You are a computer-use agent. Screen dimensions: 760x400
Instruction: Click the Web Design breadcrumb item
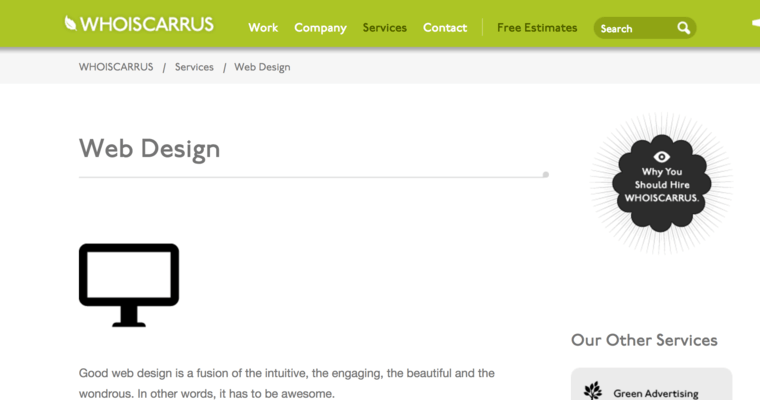(262, 67)
